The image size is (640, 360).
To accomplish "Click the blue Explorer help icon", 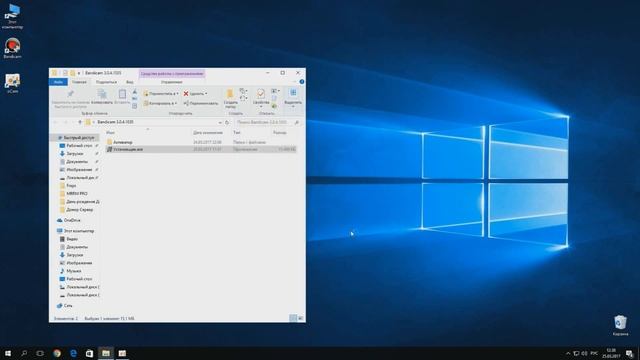I will click(302, 82).
